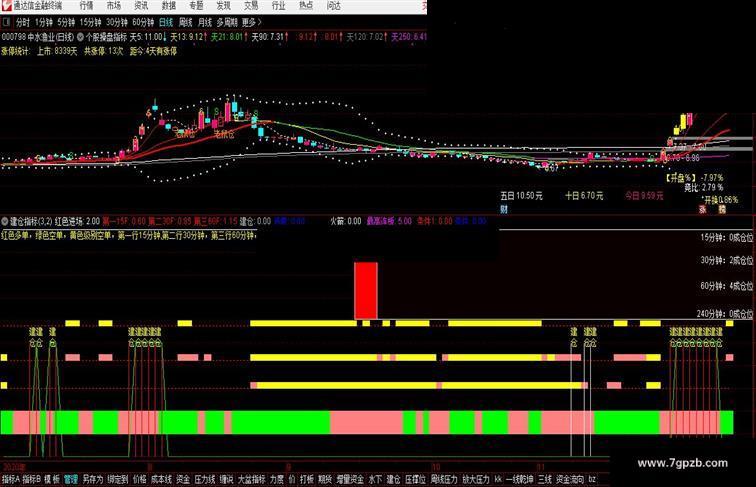Select the 增量资金 indicator tab
756x487 pixels.
pos(350,479)
